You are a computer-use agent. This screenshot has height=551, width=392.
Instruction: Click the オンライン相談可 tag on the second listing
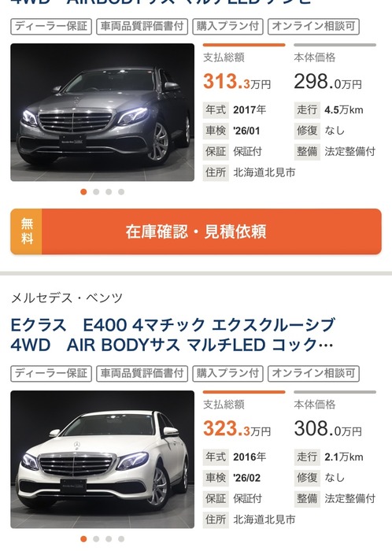tap(313, 374)
